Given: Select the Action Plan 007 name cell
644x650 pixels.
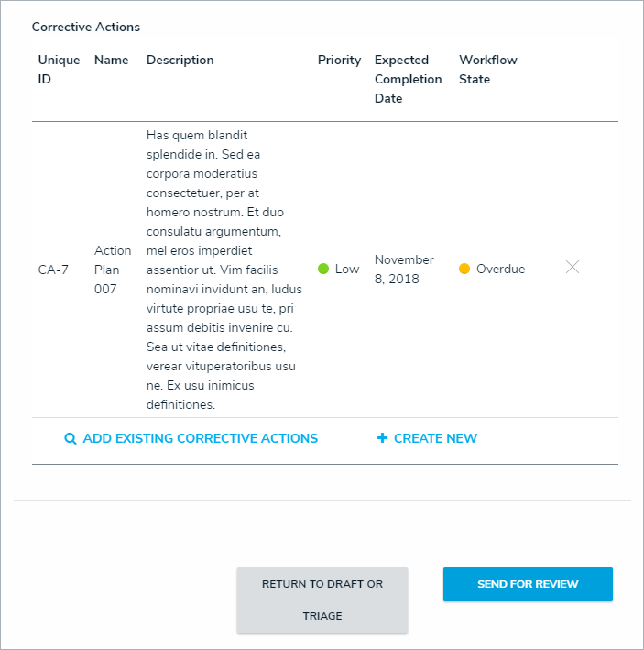Looking at the screenshot, I should click(113, 270).
